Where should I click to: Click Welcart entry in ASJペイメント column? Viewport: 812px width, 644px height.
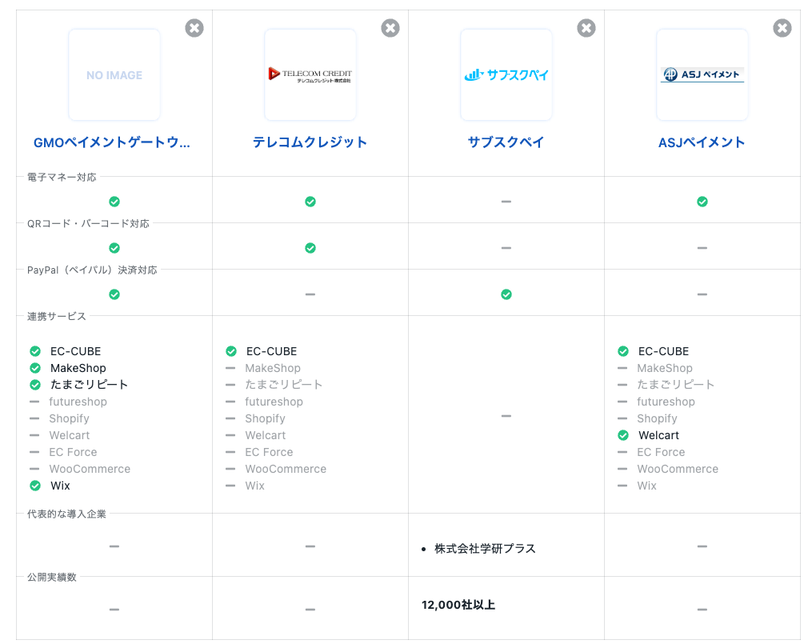coord(658,435)
